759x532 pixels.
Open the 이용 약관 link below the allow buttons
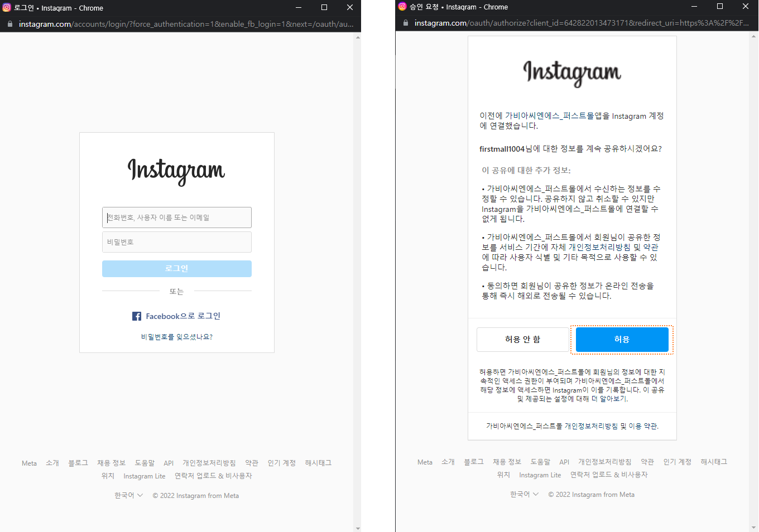point(643,426)
